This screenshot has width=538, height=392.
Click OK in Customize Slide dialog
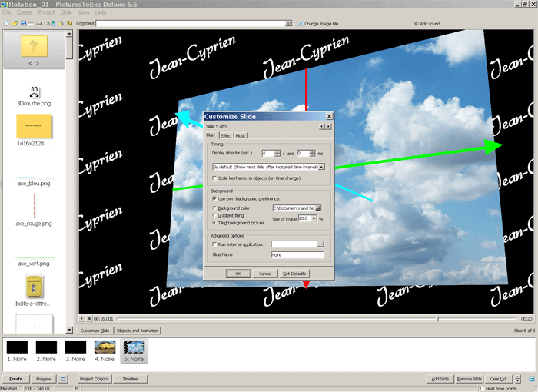[x=237, y=274]
